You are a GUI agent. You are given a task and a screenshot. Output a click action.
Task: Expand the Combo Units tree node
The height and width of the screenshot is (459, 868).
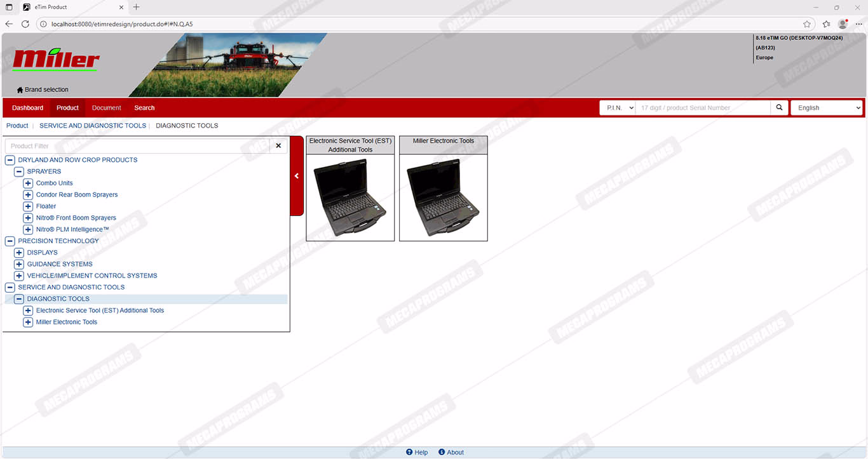[x=28, y=183]
